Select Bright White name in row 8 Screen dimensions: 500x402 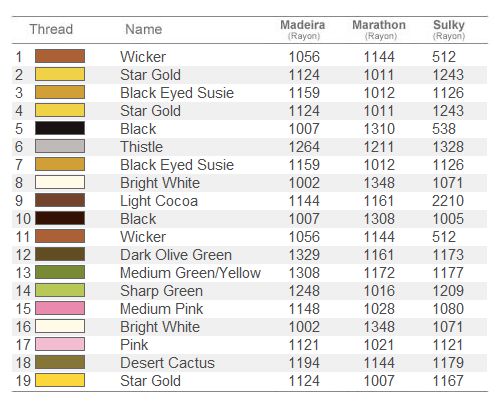tap(160, 183)
